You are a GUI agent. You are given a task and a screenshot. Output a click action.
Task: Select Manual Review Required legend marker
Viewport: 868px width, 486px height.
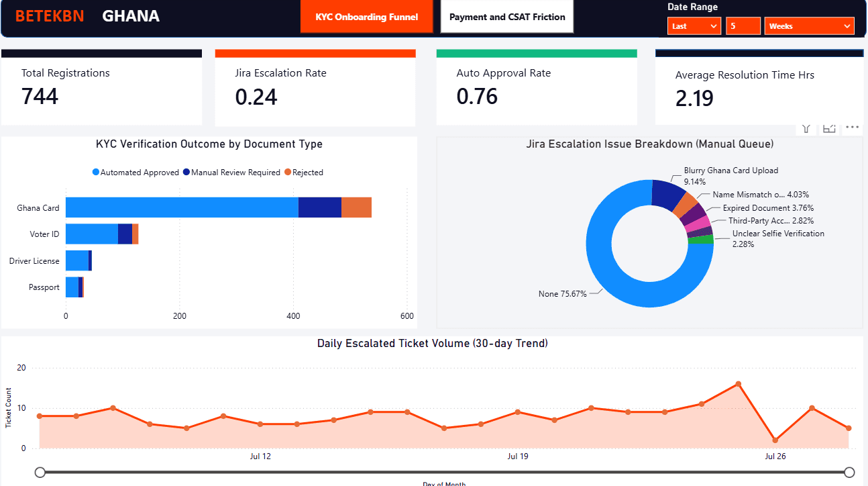tap(186, 173)
